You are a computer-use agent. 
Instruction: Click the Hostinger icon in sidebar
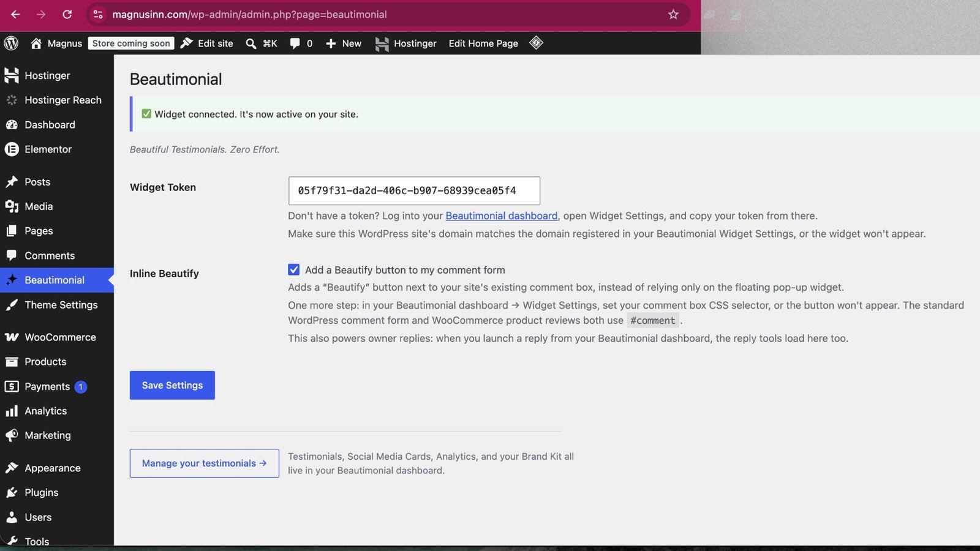[12, 75]
